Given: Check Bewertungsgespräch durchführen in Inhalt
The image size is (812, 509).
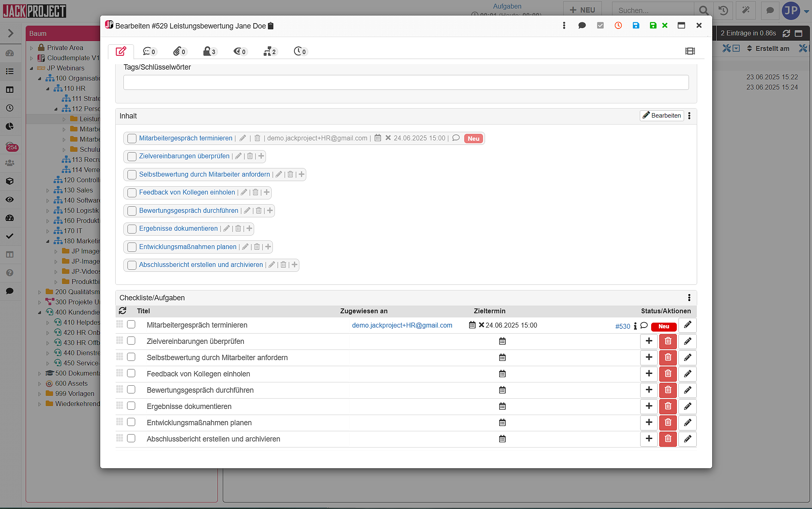Looking at the screenshot, I should pyautogui.click(x=132, y=211).
